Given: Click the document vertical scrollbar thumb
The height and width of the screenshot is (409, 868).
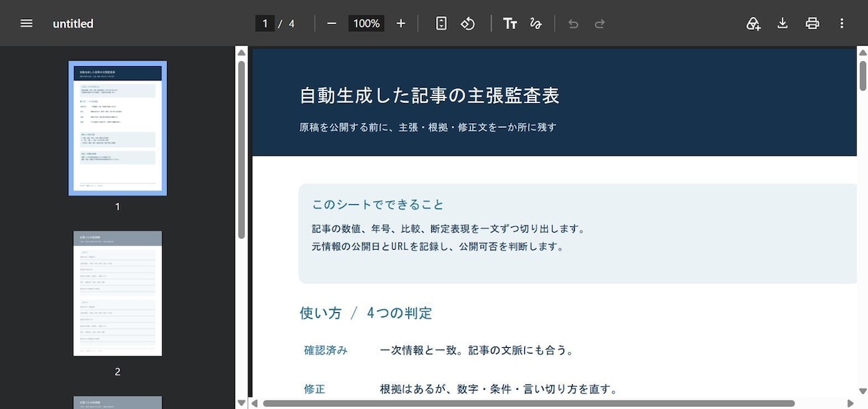Looking at the screenshot, I should 863,75.
